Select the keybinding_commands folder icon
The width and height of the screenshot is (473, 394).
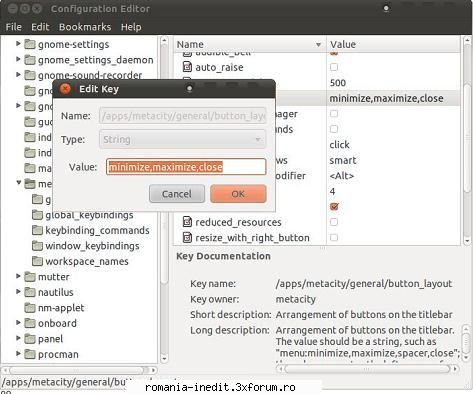point(37,230)
